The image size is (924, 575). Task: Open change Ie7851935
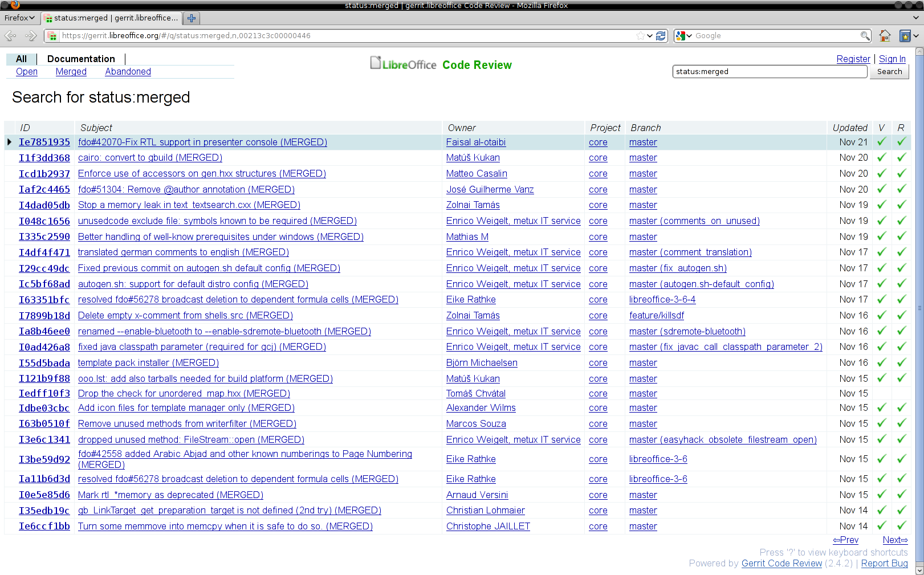point(44,142)
